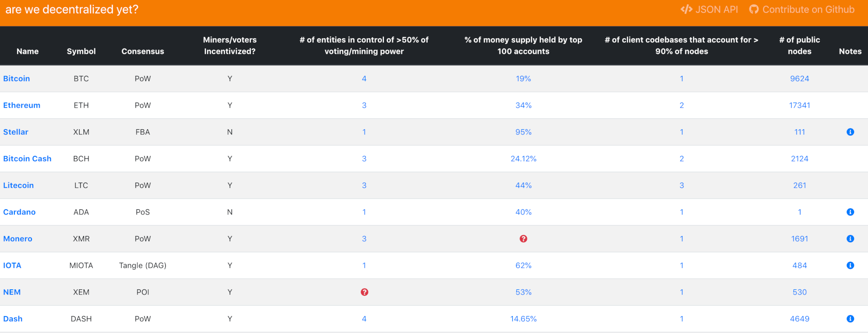The width and height of the screenshot is (868, 333).
Task: Click the Consensus column header
Action: [x=142, y=51]
